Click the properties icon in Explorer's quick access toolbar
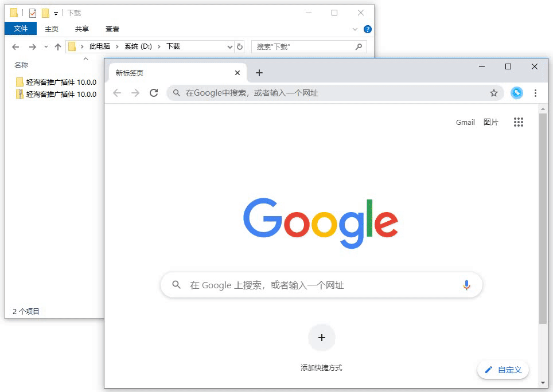This screenshot has width=553, height=392. tap(33, 13)
